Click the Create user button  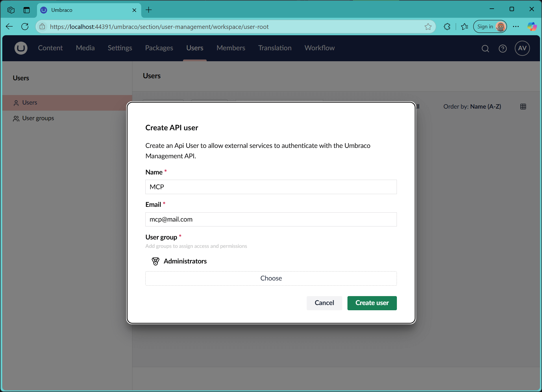coord(372,303)
